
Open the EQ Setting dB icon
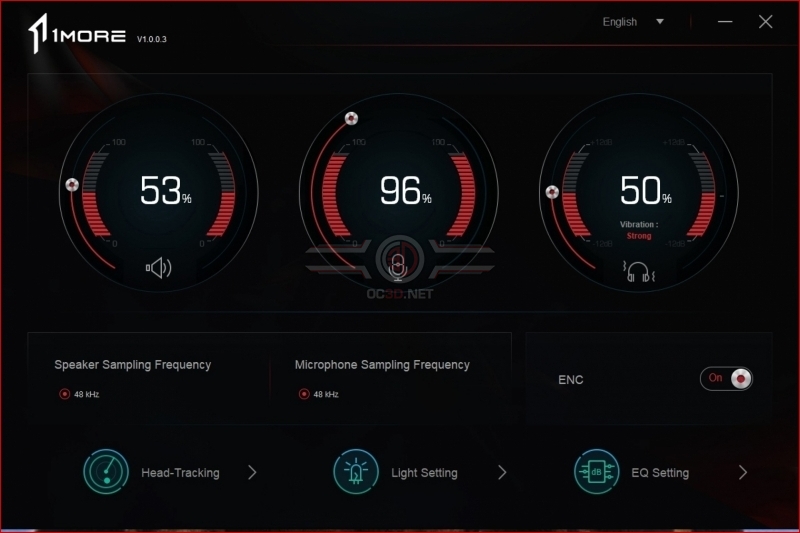(x=596, y=472)
